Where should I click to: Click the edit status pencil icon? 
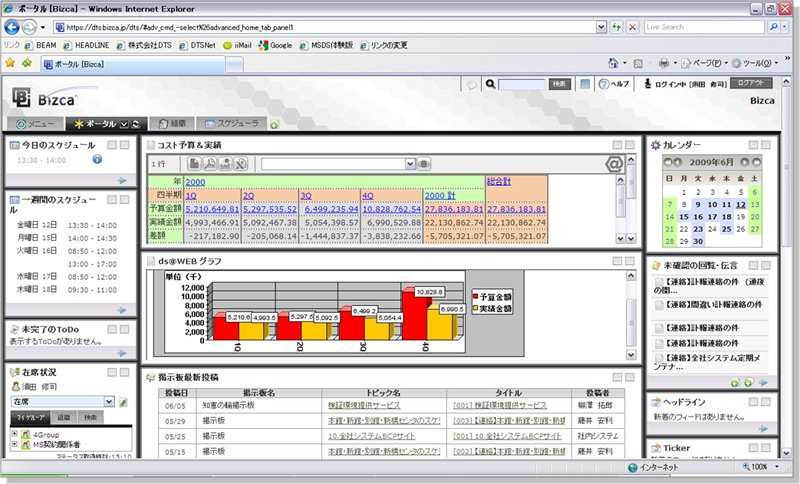123,402
